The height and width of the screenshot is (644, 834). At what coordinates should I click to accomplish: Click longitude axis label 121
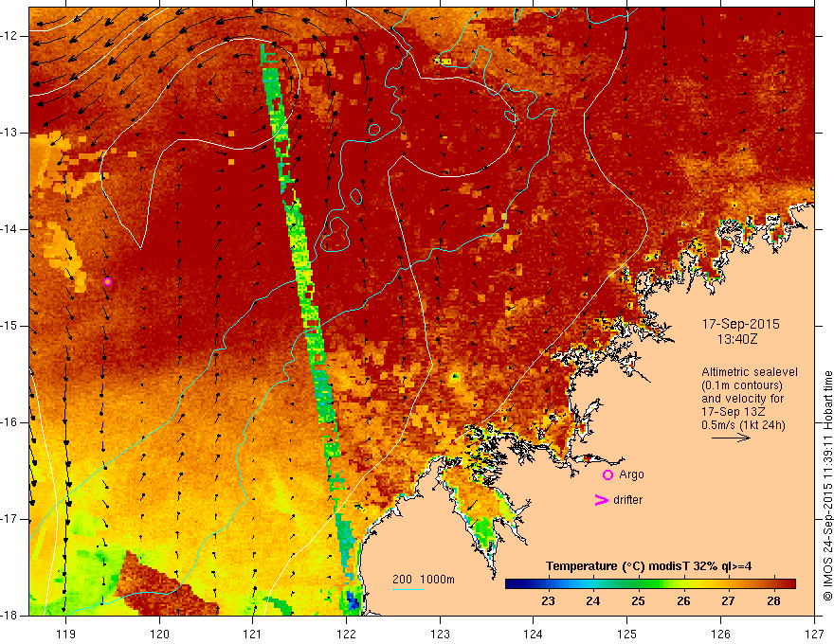coord(252,634)
